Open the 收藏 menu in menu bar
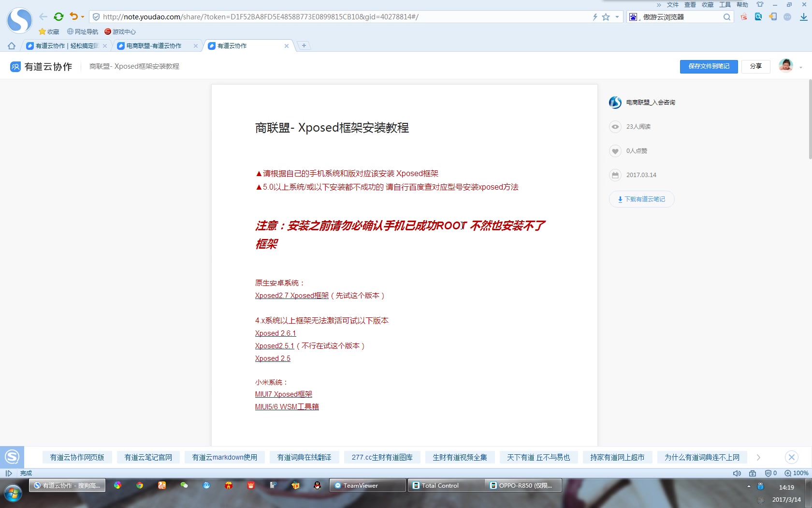Viewport: 812px width, 508px height. click(x=708, y=5)
